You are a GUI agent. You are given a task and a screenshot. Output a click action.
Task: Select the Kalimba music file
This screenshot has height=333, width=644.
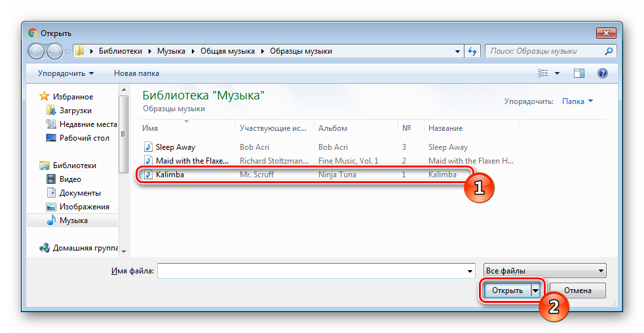pyautogui.click(x=169, y=174)
